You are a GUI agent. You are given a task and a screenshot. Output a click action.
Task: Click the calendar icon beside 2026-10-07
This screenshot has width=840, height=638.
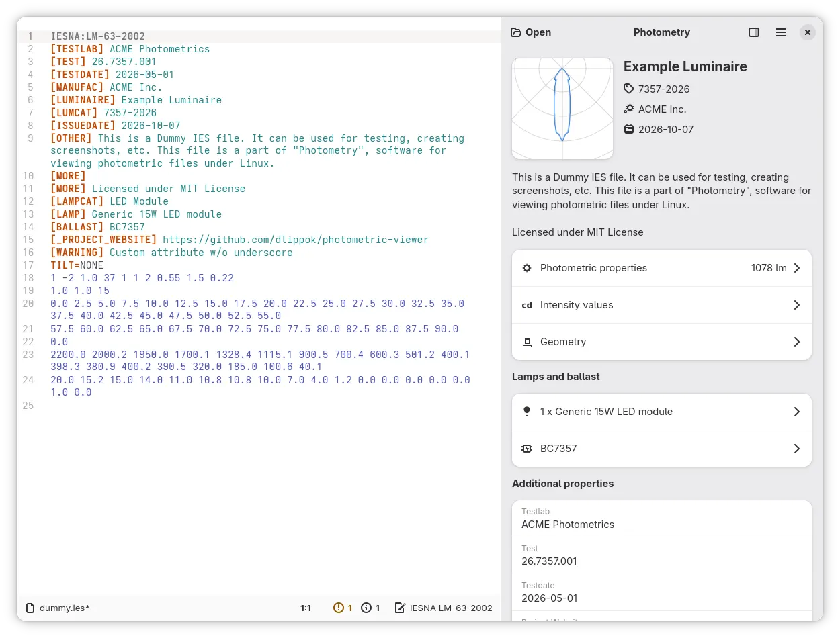click(x=629, y=129)
